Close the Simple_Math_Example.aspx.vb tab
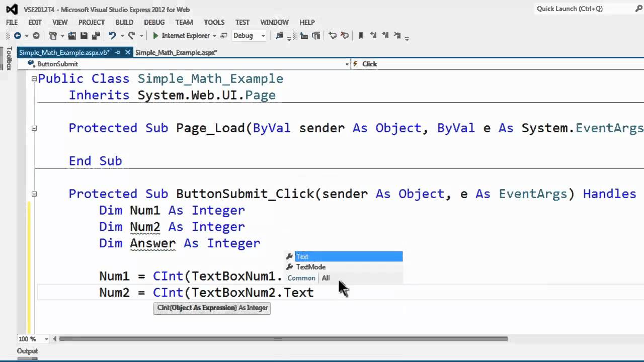The width and height of the screenshot is (644, 362). click(x=127, y=52)
